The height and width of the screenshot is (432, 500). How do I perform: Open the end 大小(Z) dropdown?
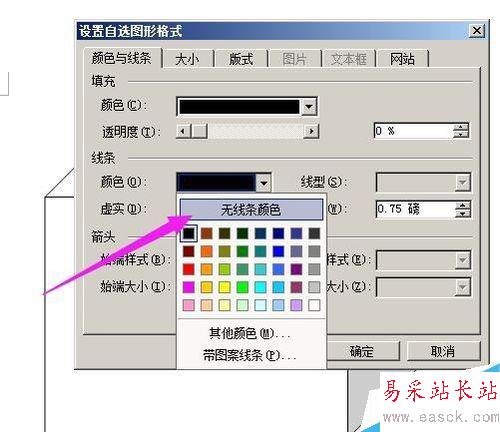463,287
